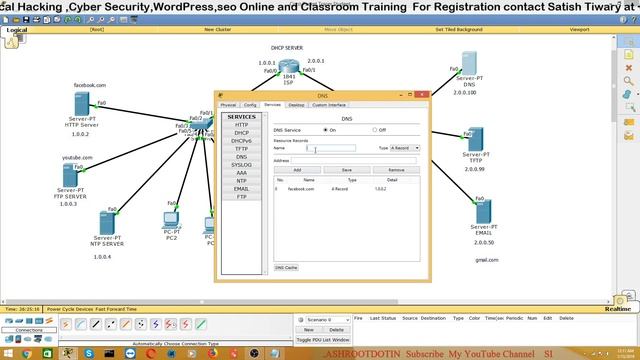Viewport: 640px width, 360px height.
Task: Select the Connections lightning device category
Action: tap(49, 321)
